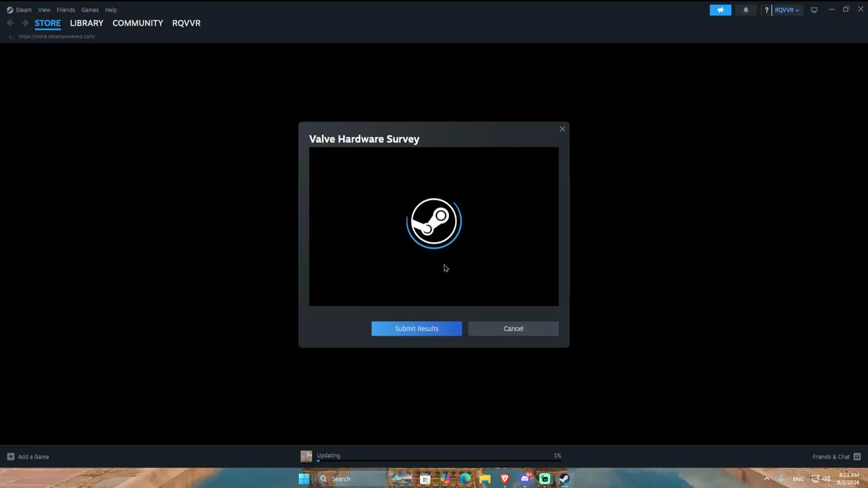868x488 pixels.
Task: Click the Valve Hardware Survey title
Action: click(x=364, y=139)
